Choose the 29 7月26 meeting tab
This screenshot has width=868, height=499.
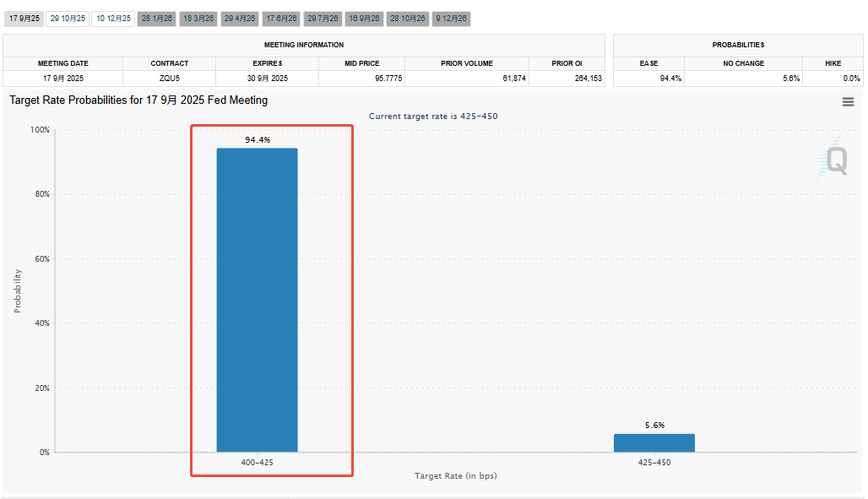pos(323,18)
